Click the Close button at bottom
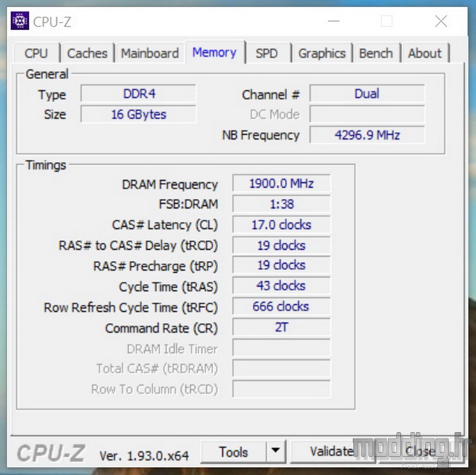 tap(421, 451)
